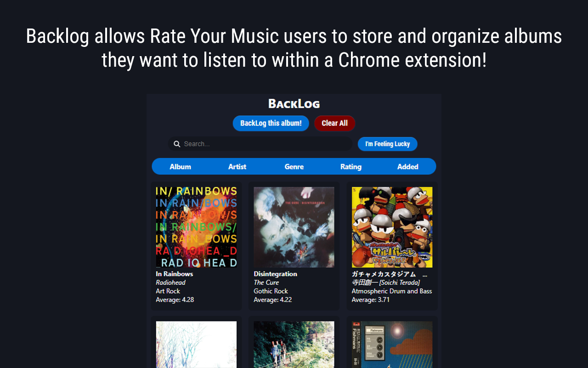This screenshot has width=588, height=368.
Task: Click the Gothic Rock genre label
Action: [x=271, y=291]
